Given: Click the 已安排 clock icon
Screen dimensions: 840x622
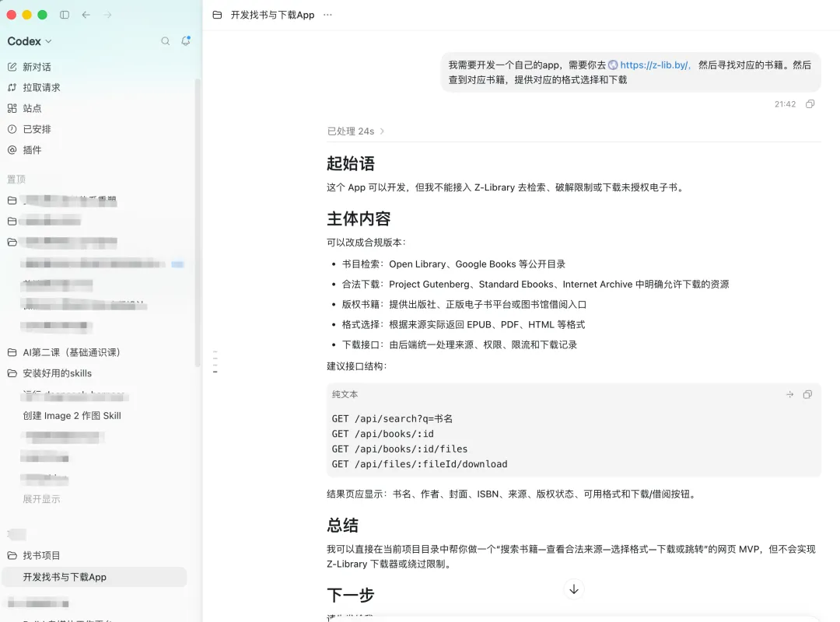Looking at the screenshot, I should 12,129.
